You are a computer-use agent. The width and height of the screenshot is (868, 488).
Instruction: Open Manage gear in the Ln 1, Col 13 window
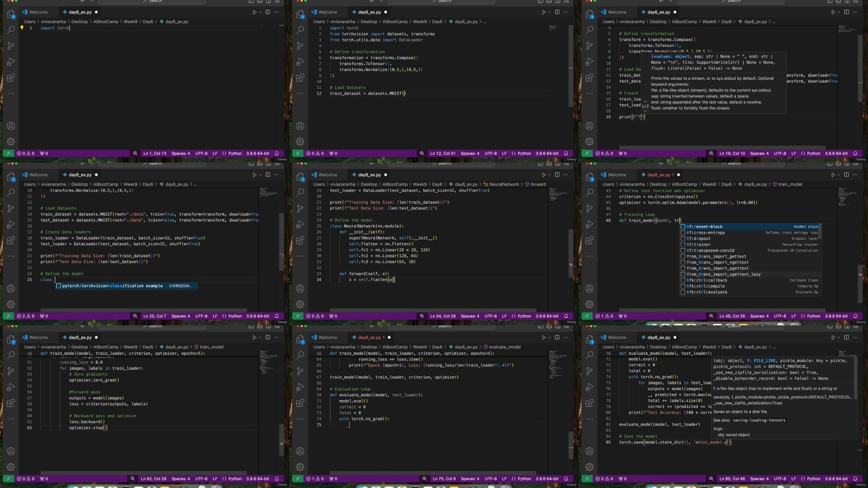click(x=11, y=142)
